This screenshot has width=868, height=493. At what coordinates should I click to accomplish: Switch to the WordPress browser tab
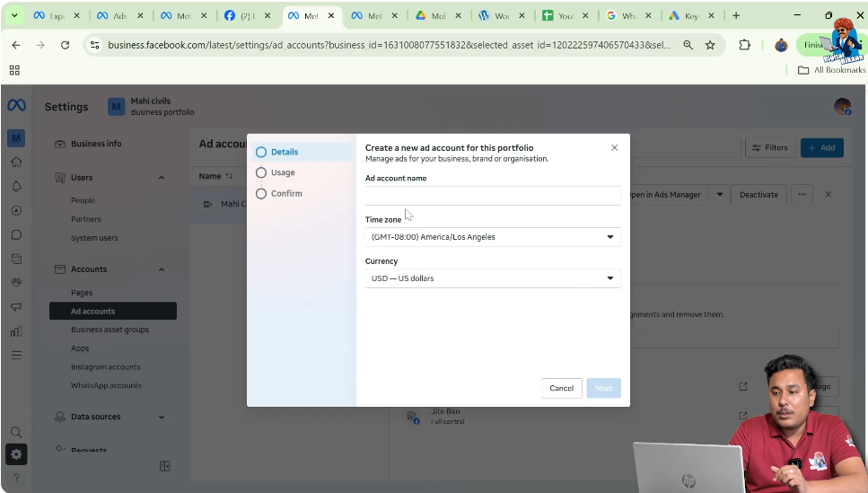502,15
